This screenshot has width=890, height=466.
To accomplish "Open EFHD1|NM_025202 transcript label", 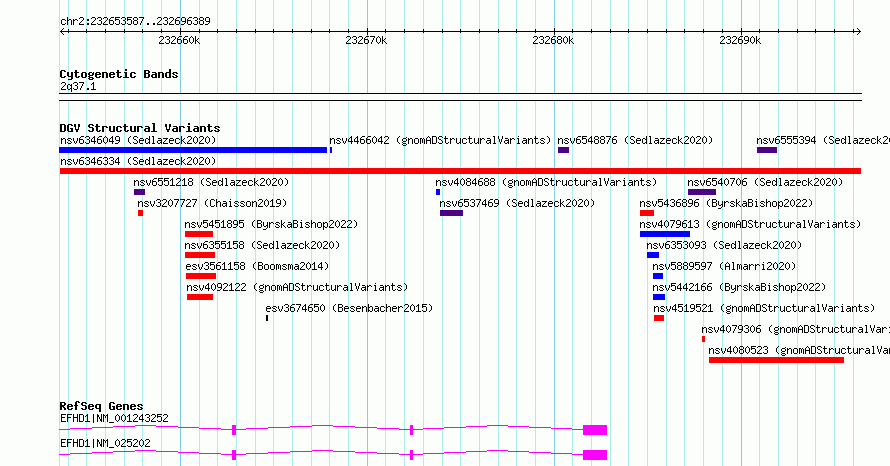I will click(x=105, y=443).
